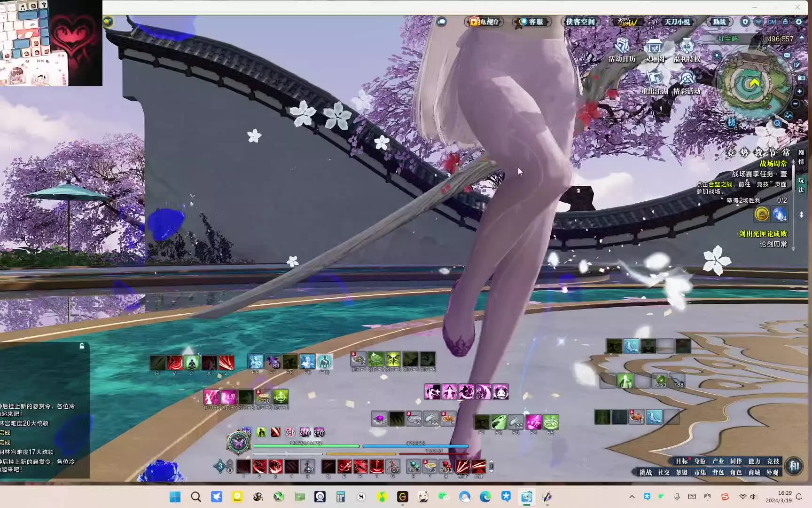Open 客服 customer service
This screenshot has width=812, height=508.
pyautogui.click(x=531, y=22)
